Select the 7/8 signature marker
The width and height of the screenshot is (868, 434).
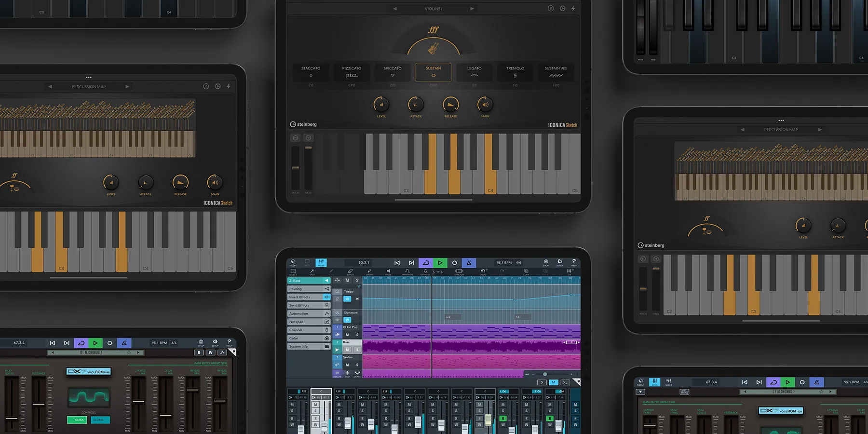click(517, 317)
